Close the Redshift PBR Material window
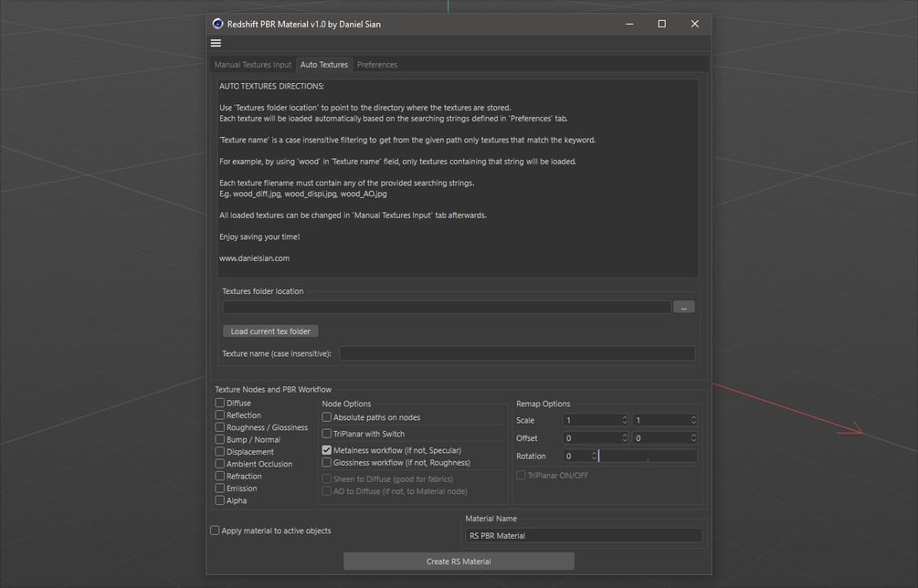The width and height of the screenshot is (918, 588). pyautogui.click(x=694, y=24)
